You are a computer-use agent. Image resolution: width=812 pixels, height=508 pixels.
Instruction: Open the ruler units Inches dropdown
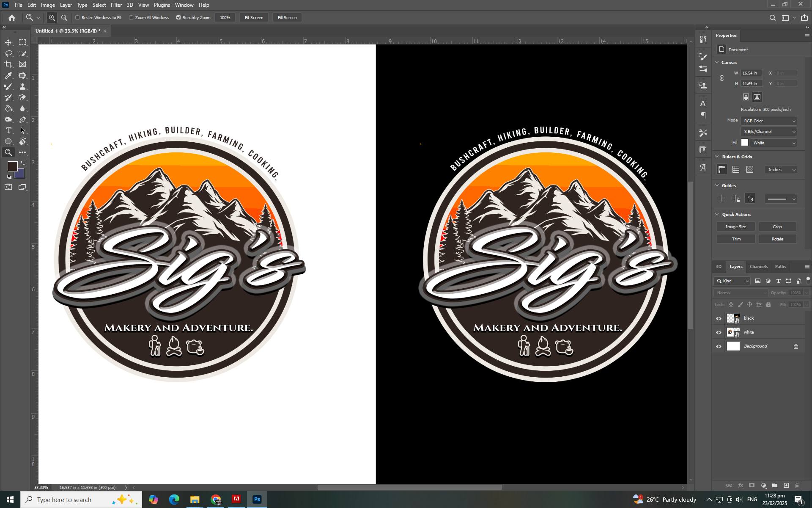781,170
